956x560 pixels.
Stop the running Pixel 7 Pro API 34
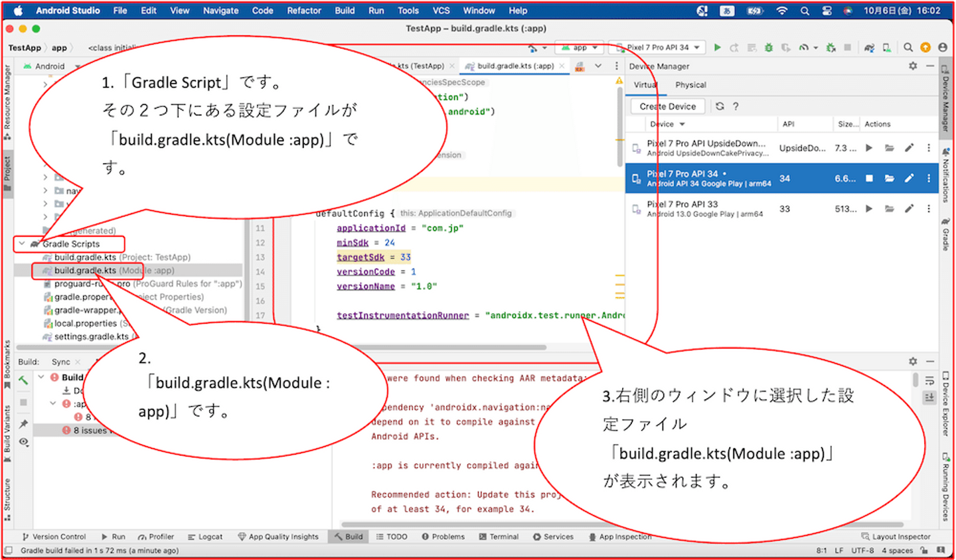[x=869, y=178]
